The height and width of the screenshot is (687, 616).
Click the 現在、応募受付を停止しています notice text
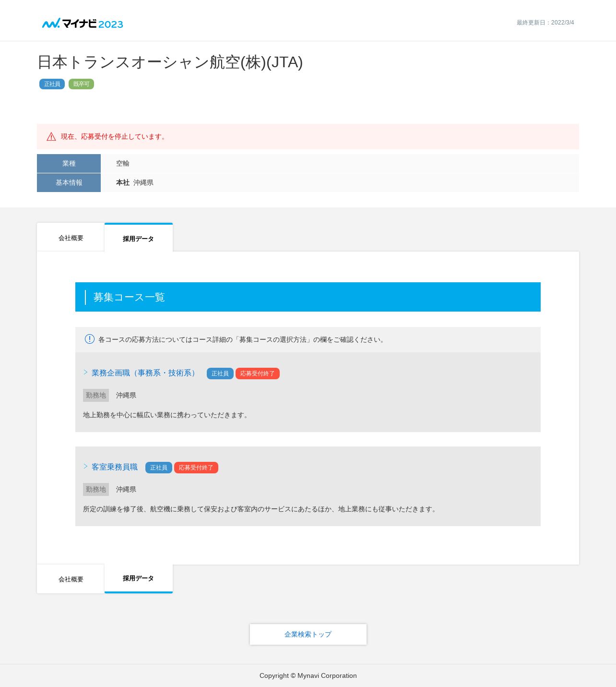114,137
